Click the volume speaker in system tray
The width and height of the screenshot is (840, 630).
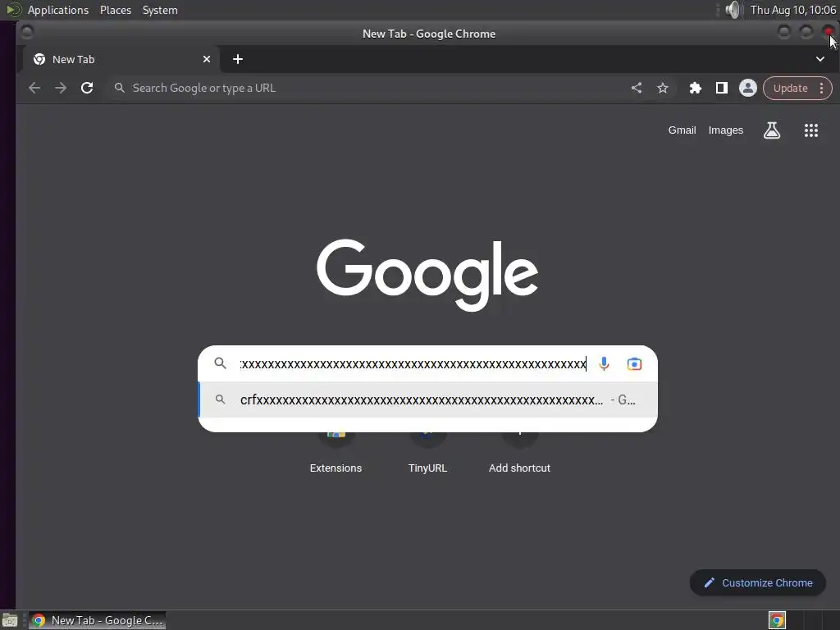click(733, 10)
